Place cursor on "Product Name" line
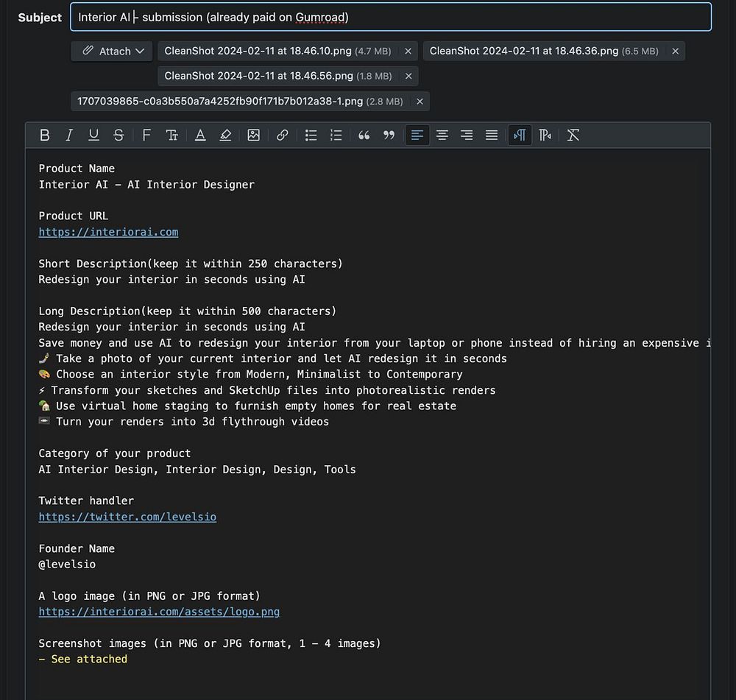Viewport: 736px width, 700px height. (77, 169)
